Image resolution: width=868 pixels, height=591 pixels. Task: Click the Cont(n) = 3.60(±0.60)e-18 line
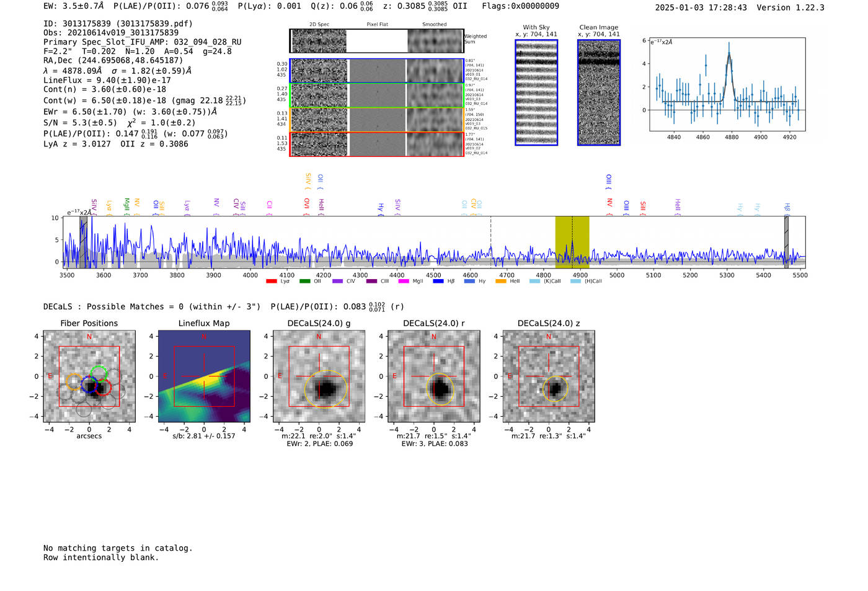(x=105, y=89)
